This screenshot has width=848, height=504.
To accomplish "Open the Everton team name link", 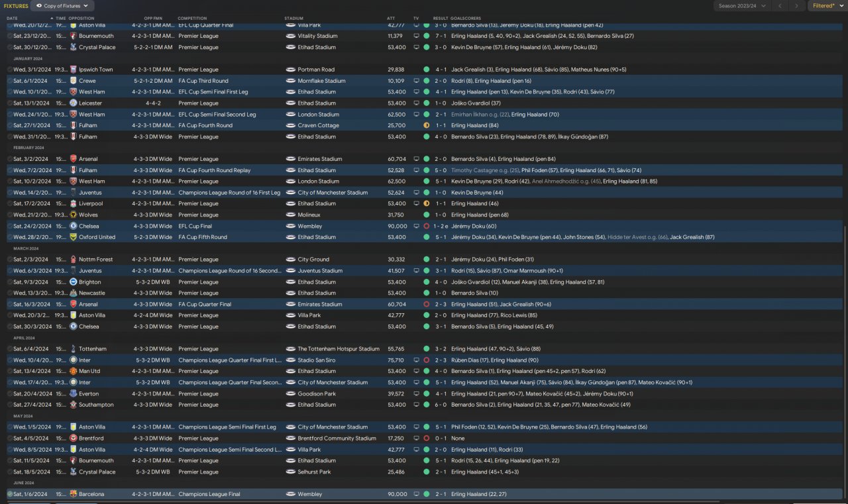I will pyautogui.click(x=88, y=393).
